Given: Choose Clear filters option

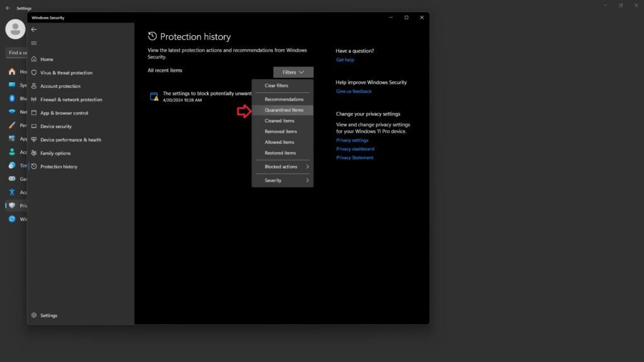Looking at the screenshot, I should pyautogui.click(x=276, y=85).
